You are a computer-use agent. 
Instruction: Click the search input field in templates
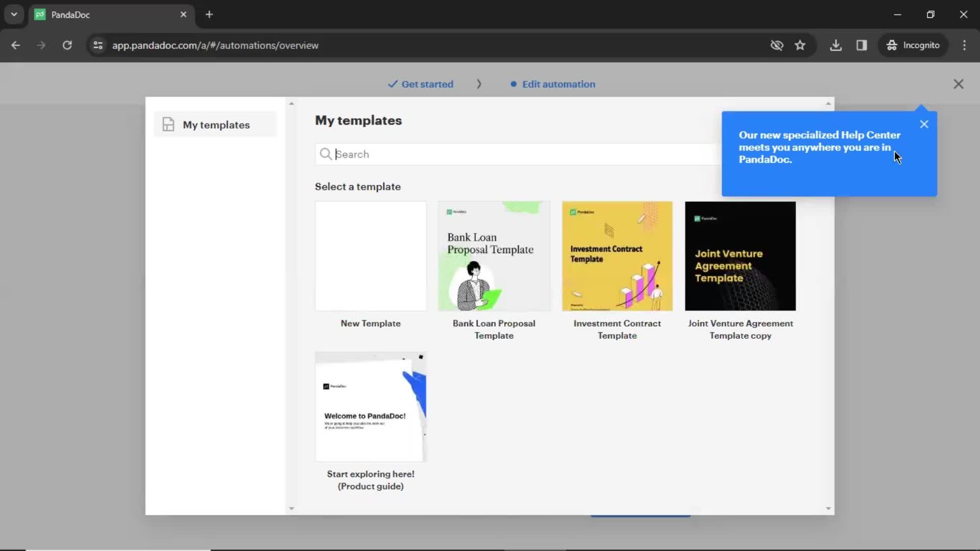pos(516,154)
